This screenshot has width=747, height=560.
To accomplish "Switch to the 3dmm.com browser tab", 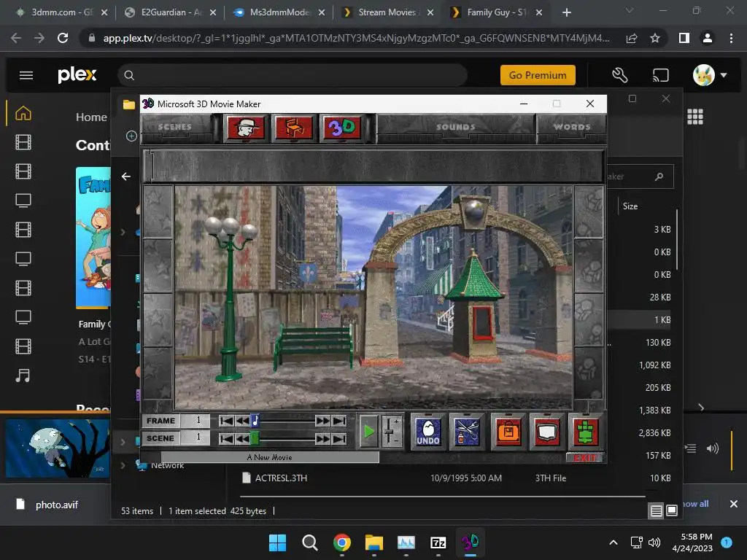I will click(61, 12).
